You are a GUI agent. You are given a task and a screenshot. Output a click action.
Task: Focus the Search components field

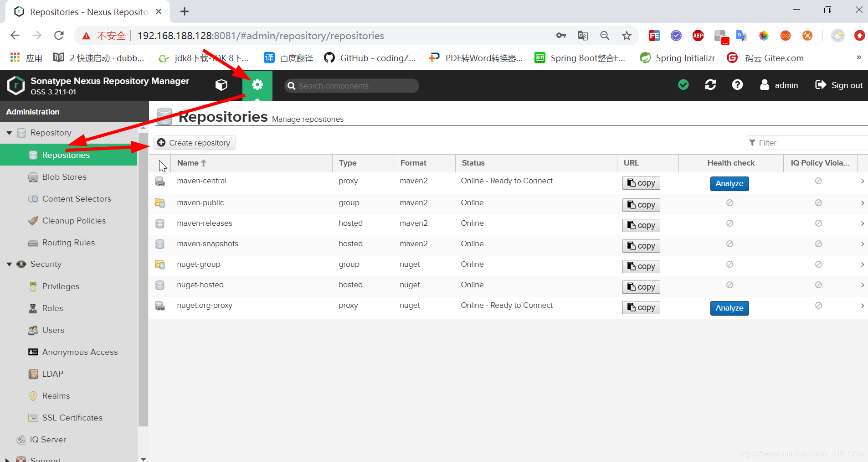(351, 86)
